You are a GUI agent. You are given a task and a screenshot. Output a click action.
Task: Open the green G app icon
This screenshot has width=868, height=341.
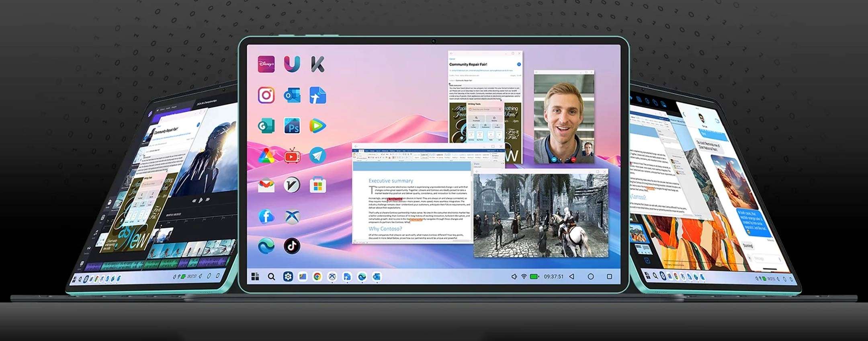(266, 126)
